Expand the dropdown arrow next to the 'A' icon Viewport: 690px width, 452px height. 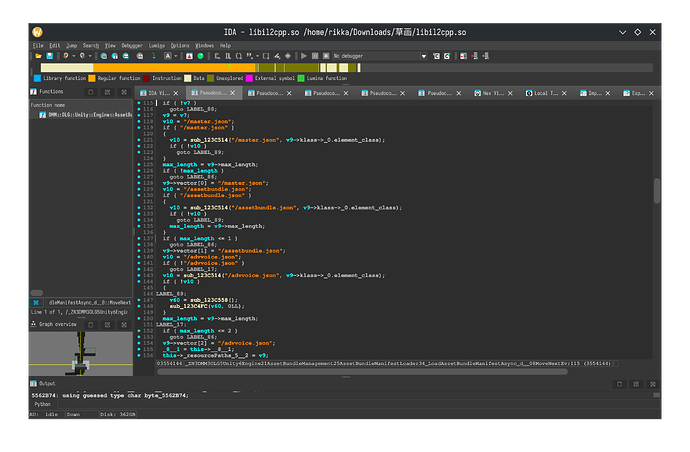pyautogui.click(x=175, y=56)
